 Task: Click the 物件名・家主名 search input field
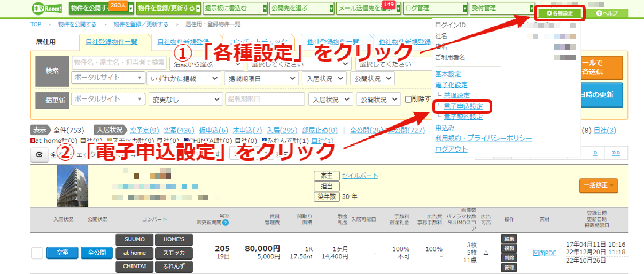[x=119, y=62]
